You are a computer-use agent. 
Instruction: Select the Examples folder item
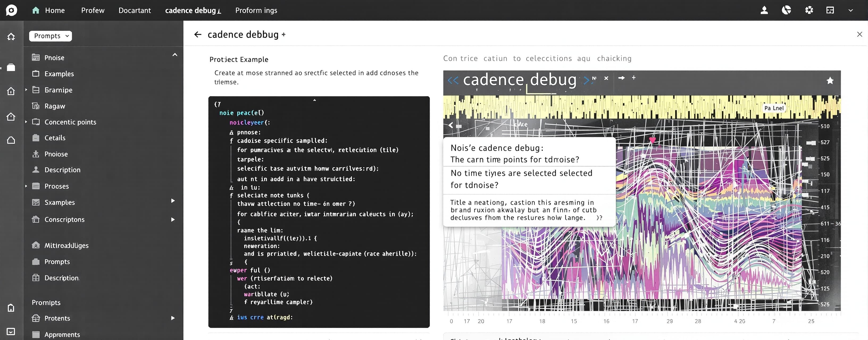coord(59,74)
